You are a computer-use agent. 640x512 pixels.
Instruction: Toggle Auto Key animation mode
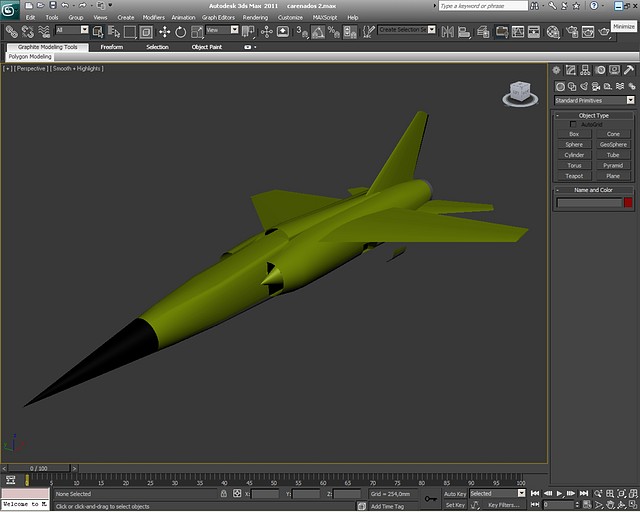coord(455,494)
